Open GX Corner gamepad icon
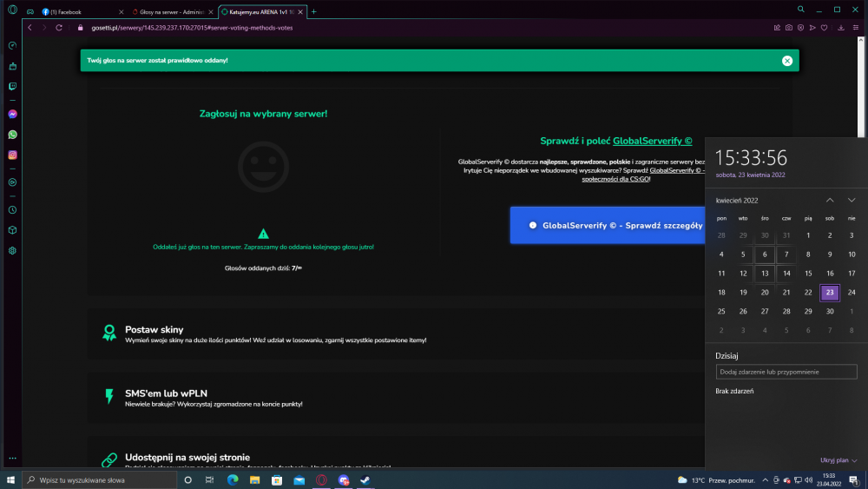The image size is (868, 489). click(30, 11)
